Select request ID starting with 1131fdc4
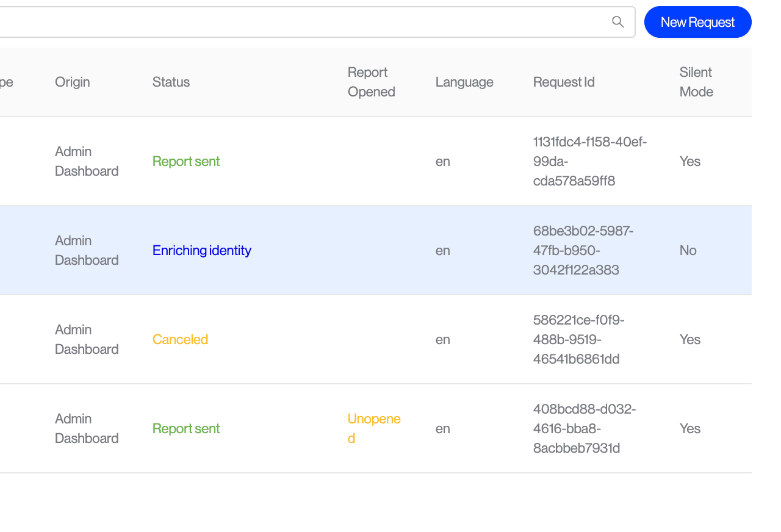The width and height of the screenshot is (781, 532). (589, 161)
